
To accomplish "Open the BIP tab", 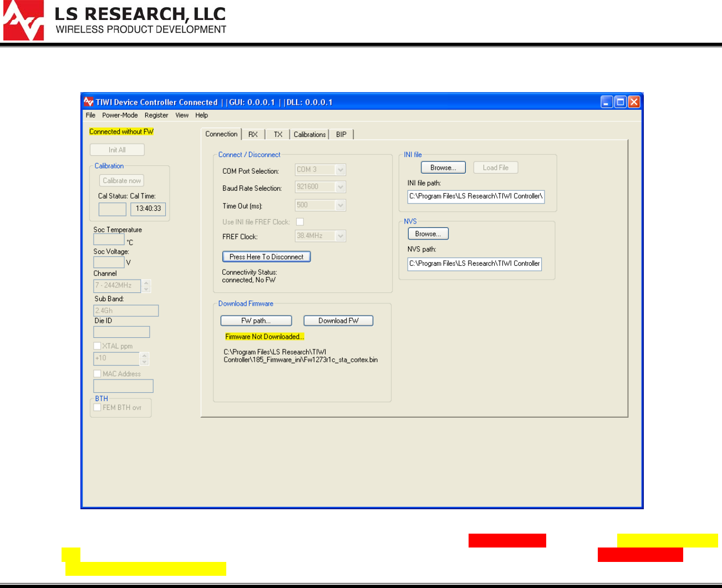I will click(341, 135).
